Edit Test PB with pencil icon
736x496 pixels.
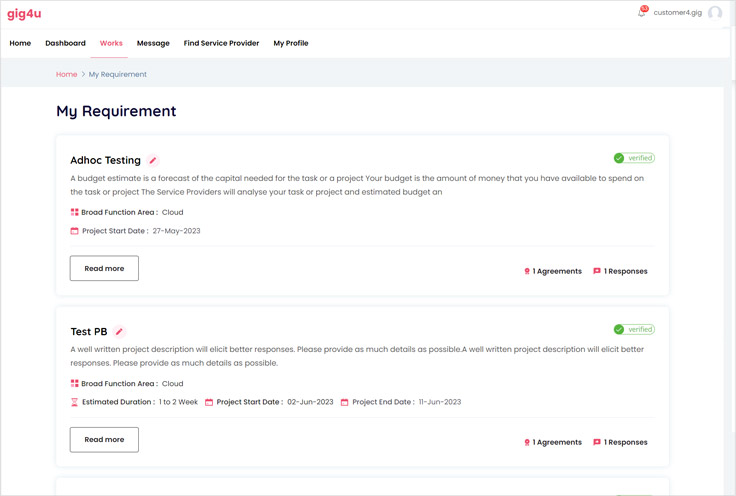point(119,332)
